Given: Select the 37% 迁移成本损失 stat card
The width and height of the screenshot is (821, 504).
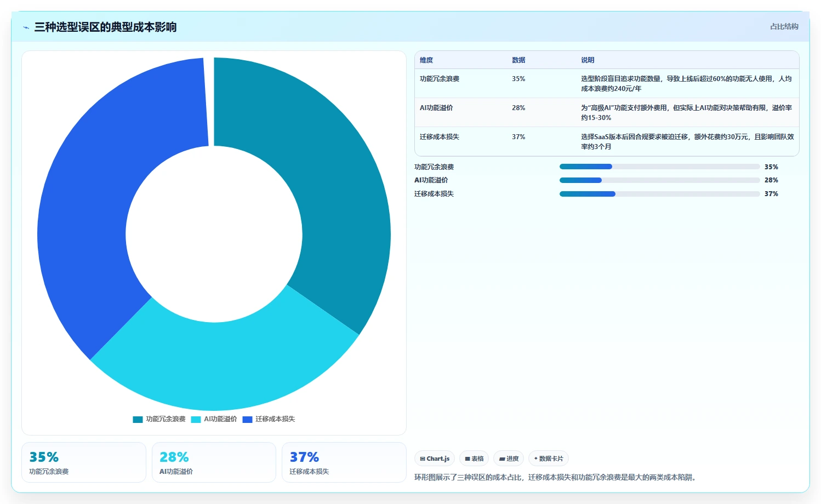Looking at the screenshot, I should tap(344, 462).
